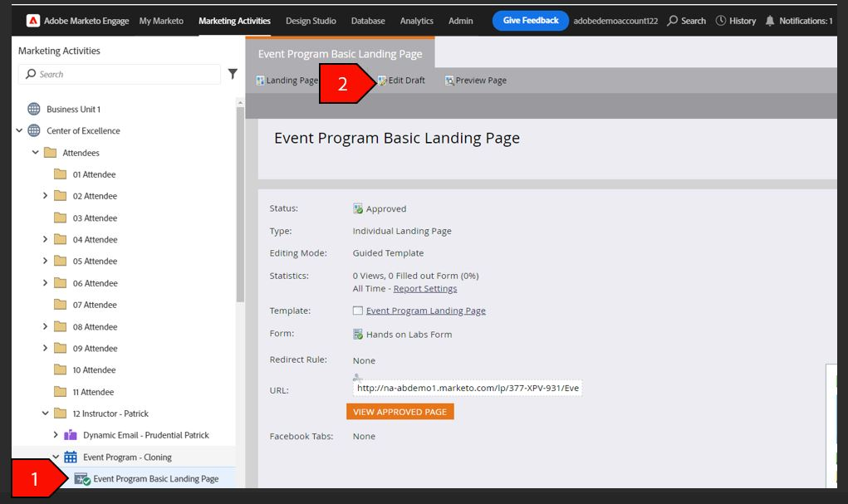Open the Report Settings link
This screenshot has width=848, height=504.
425,289
